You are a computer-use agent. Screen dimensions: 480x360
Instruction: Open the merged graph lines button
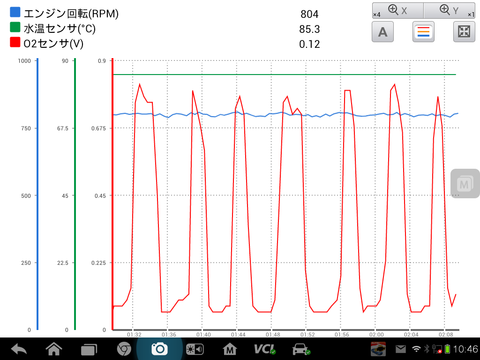tap(423, 32)
